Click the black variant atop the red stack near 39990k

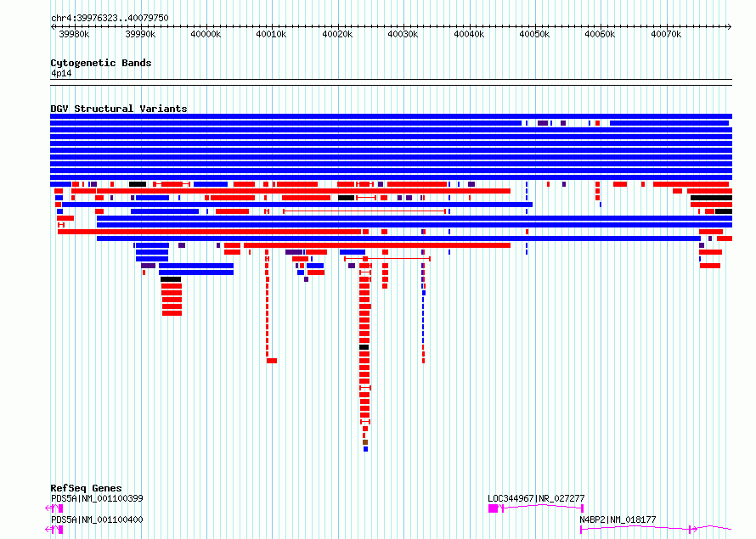click(x=171, y=279)
